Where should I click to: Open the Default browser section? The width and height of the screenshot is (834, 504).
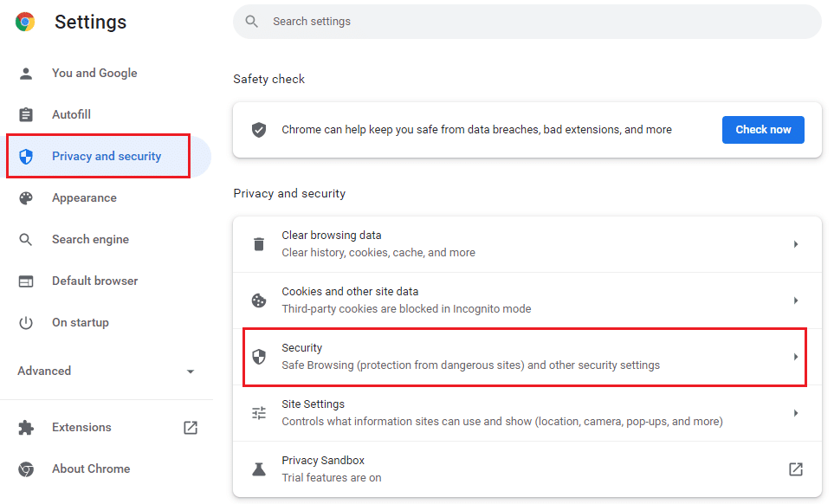click(x=94, y=281)
